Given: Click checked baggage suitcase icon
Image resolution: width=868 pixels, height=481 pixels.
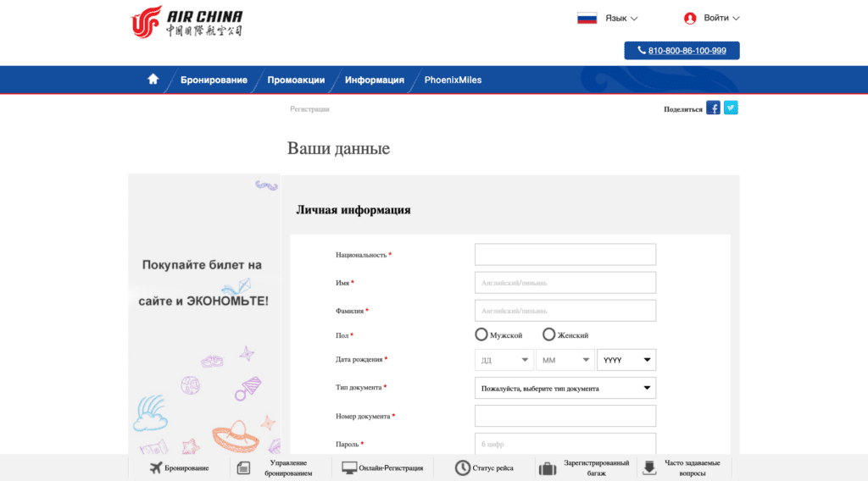Looking at the screenshot, I should tap(548, 468).
